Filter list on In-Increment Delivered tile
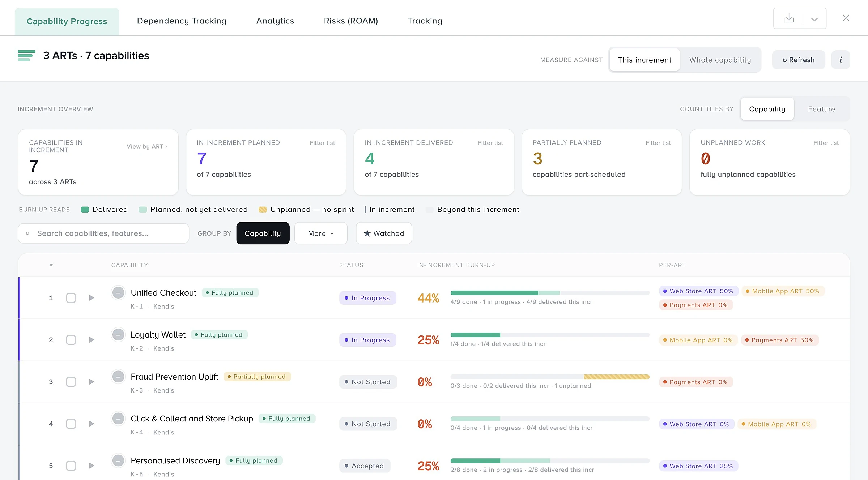The height and width of the screenshot is (480, 868). tap(490, 143)
